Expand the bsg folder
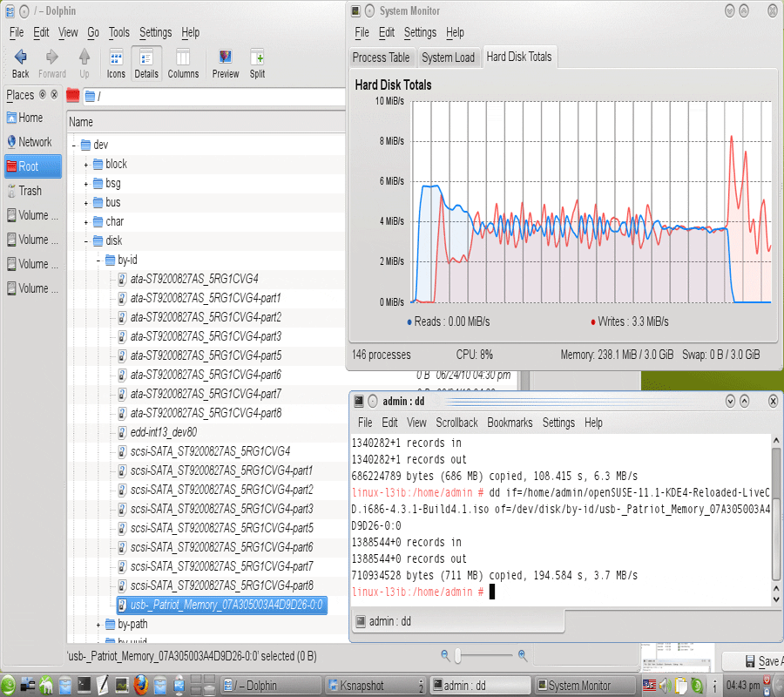Image resolution: width=784 pixels, height=697 pixels. click(86, 184)
